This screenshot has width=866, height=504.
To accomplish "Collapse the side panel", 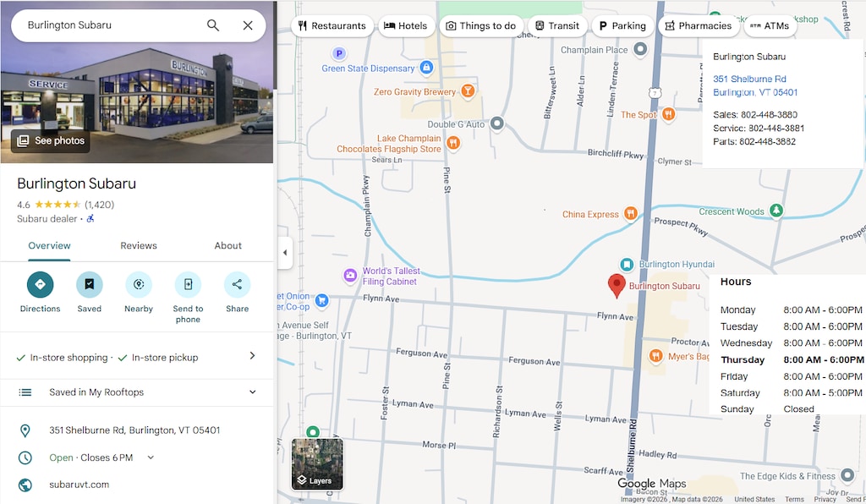I will (285, 253).
